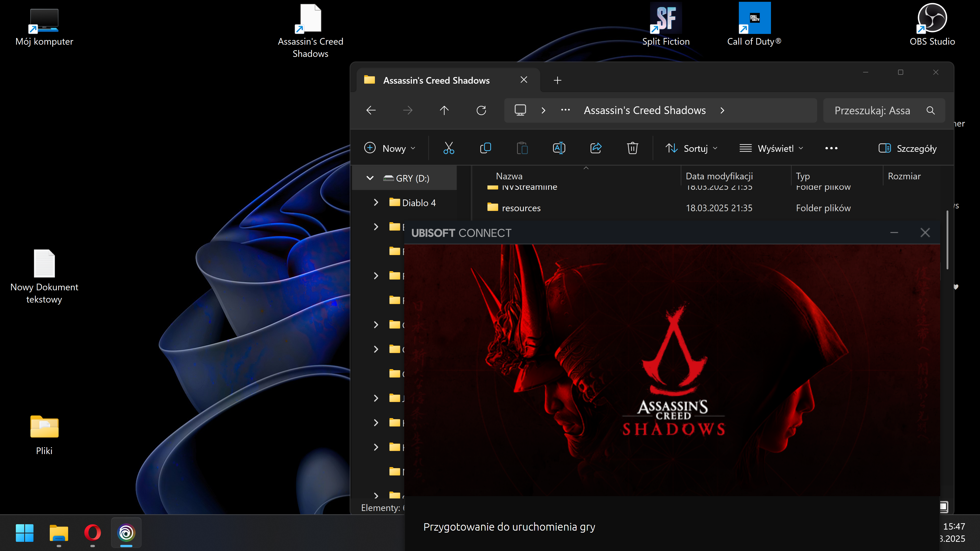Navigate back in File Explorer
980x551 pixels.
pyautogui.click(x=371, y=110)
